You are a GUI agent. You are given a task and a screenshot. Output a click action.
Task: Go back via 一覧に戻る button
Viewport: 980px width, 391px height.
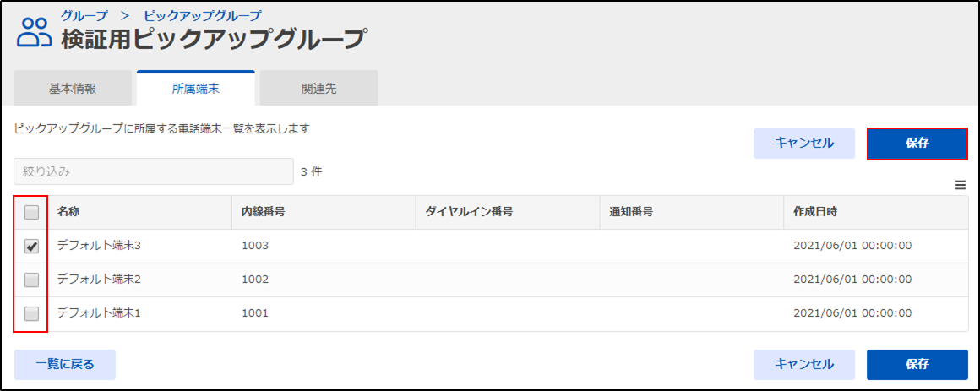(65, 365)
